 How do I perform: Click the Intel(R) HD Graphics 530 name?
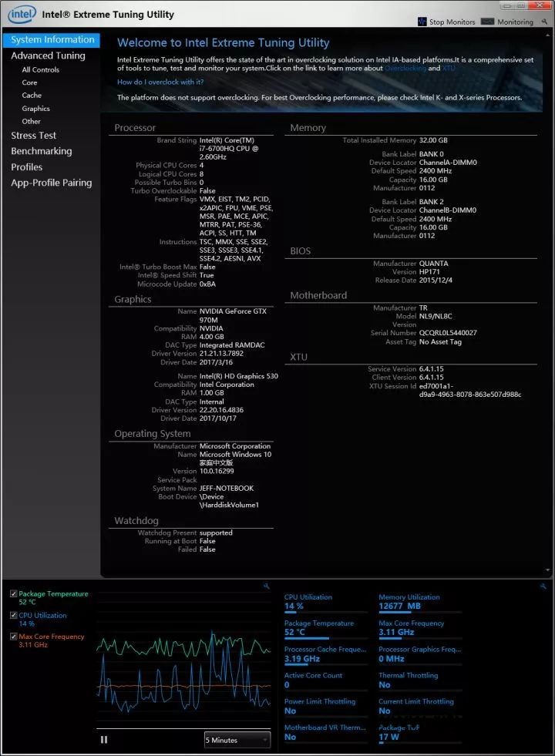(239, 375)
